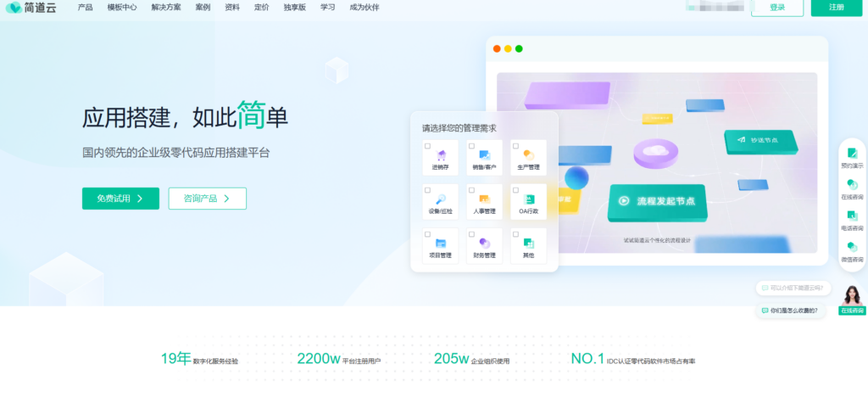Enable the 财务管理 checkbox

point(473,234)
